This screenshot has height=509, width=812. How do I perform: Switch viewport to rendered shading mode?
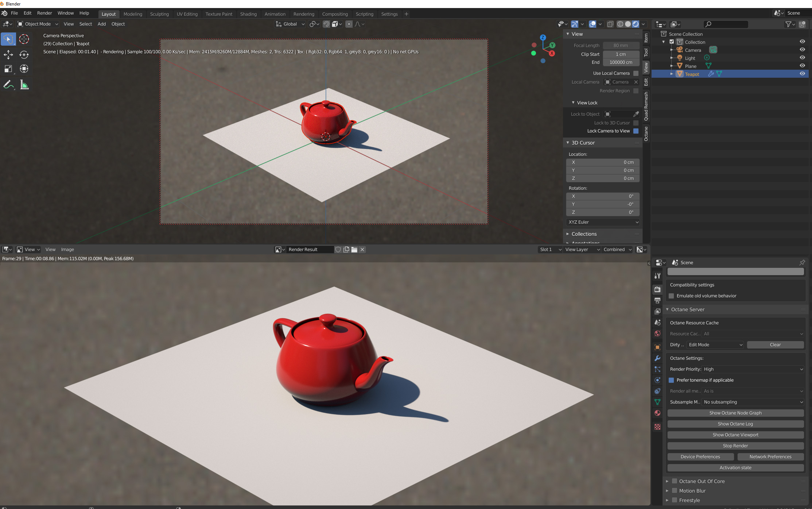[x=636, y=24]
